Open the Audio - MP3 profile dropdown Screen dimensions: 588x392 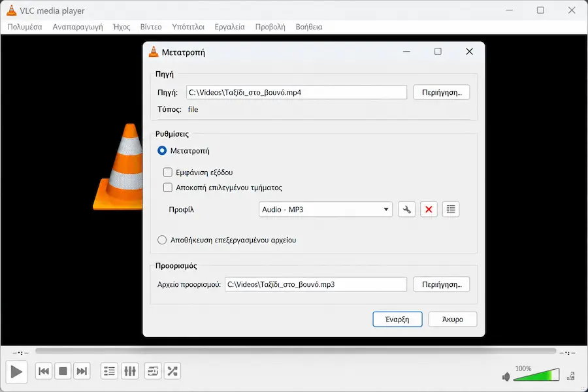[325, 209]
